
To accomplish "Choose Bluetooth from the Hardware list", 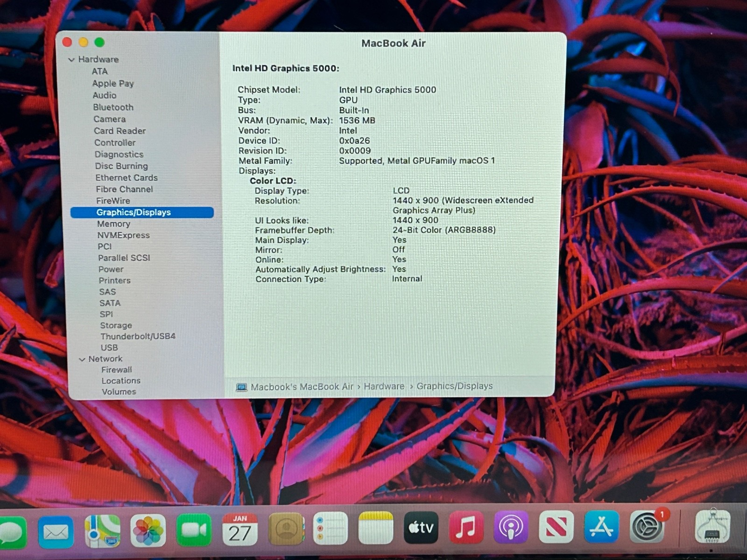I will tap(113, 107).
